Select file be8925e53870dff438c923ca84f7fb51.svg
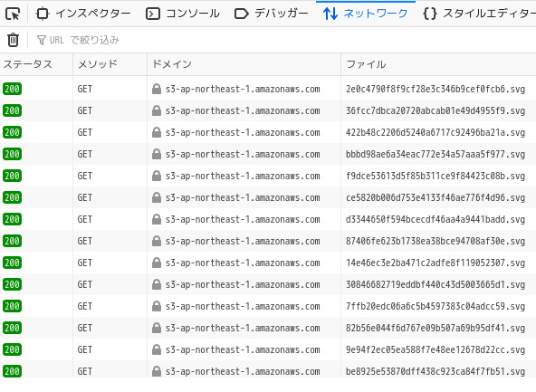Viewport: 536px width, 392px height. tap(435, 371)
